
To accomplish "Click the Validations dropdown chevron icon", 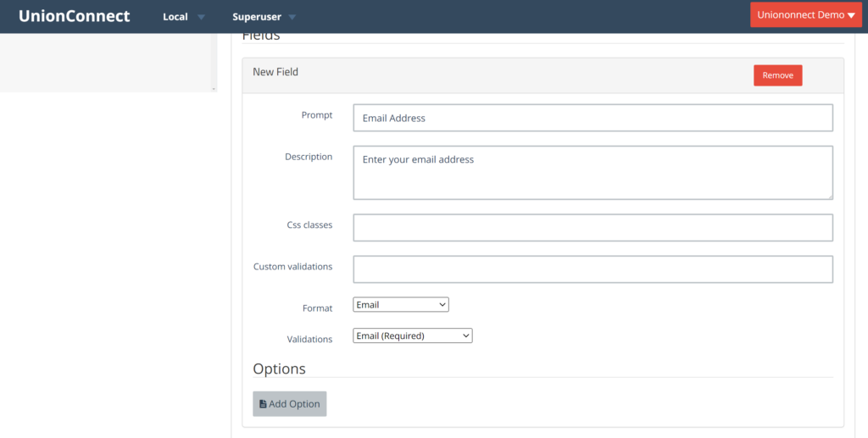I will coord(466,335).
